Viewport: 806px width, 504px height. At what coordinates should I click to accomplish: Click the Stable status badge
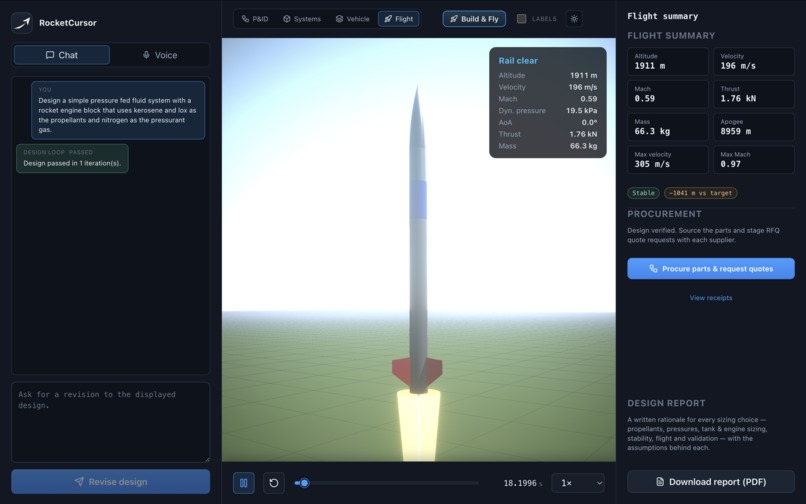(x=643, y=193)
